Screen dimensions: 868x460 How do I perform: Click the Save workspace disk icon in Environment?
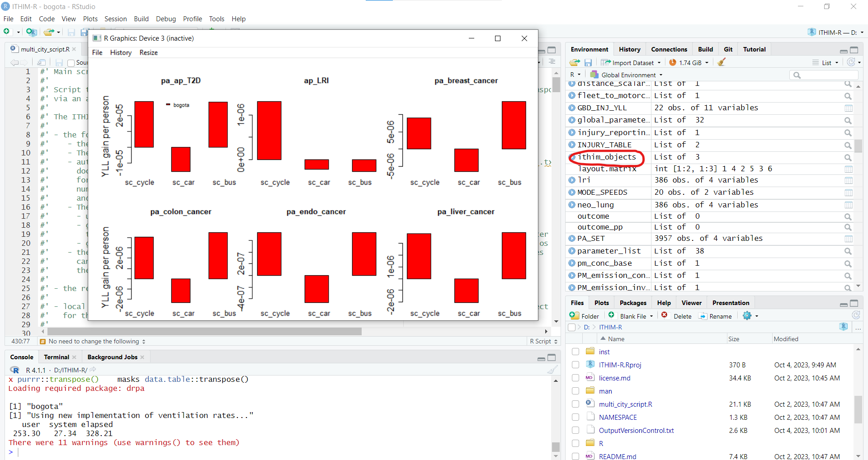[x=588, y=62]
